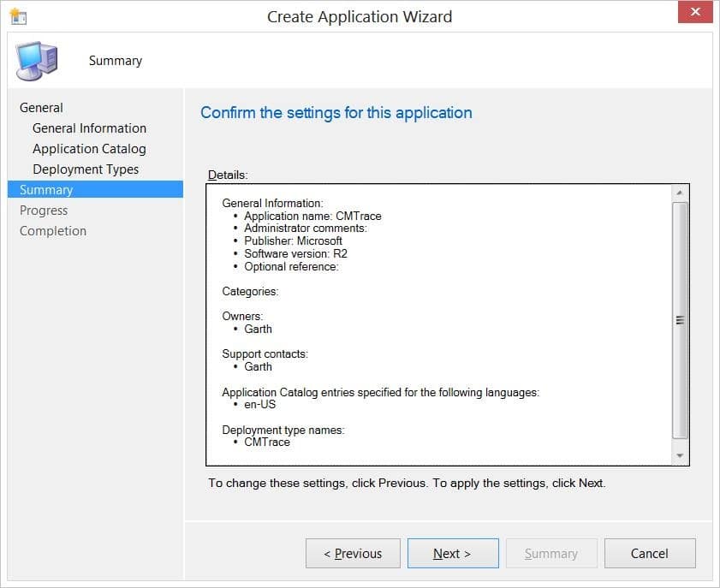Click the Completion step in sidebar
Screen dimensions: 720x588
click(53, 231)
